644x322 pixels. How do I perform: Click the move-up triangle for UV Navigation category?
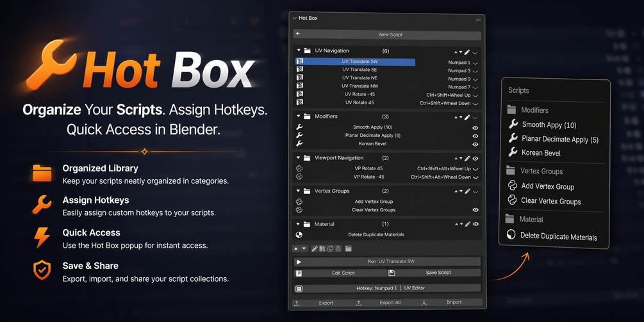pos(456,52)
